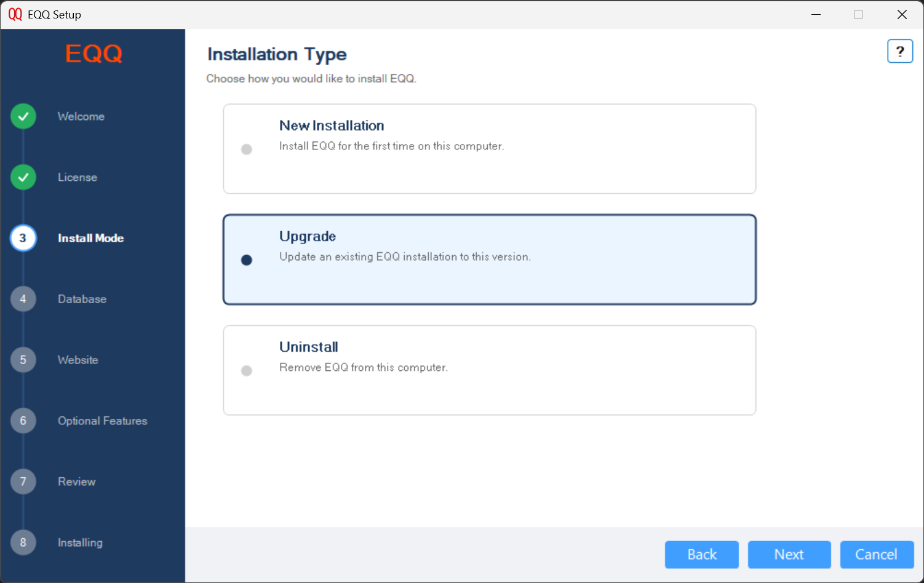Click the Install Mode sidebar label
This screenshot has width=924, height=583.
coord(90,238)
